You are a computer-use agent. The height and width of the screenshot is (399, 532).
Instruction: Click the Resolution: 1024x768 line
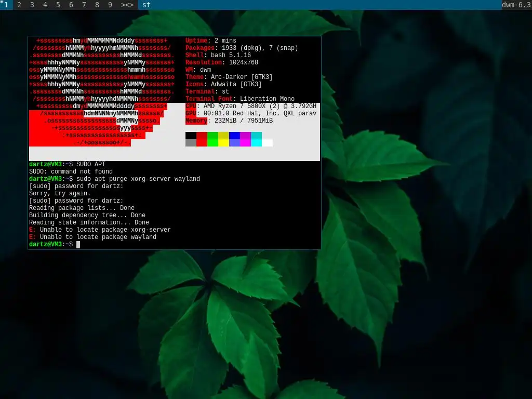pos(221,62)
